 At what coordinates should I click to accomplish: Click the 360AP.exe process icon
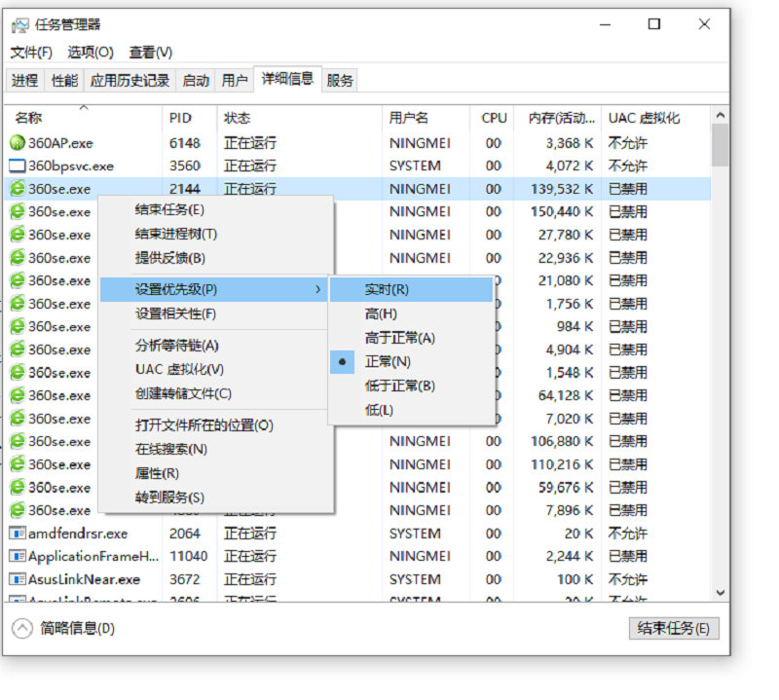pos(19,142)
